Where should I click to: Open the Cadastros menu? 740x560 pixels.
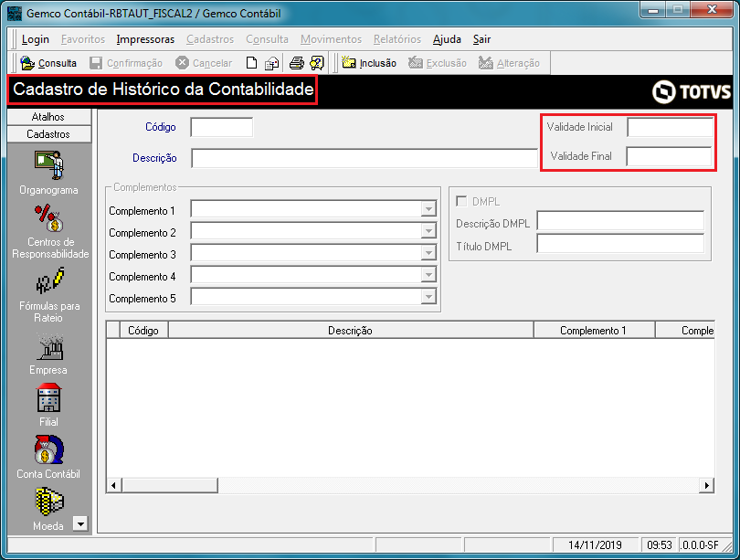[210, 39]
